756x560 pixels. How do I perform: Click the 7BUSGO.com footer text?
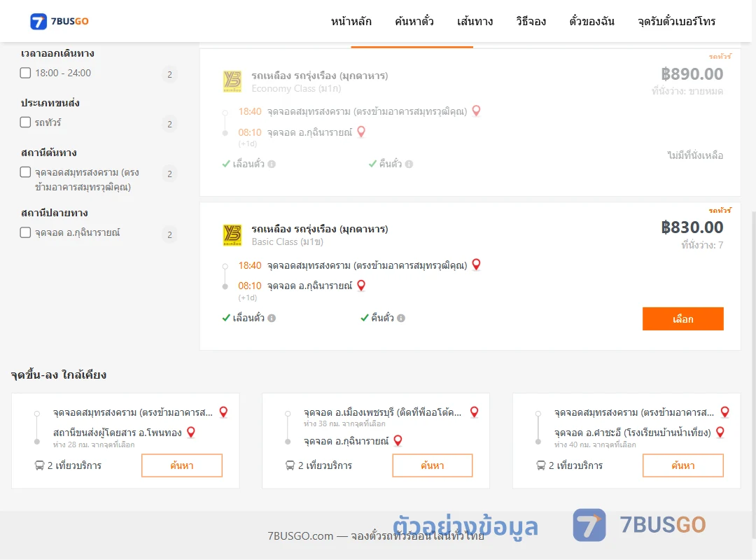tap(376, 536)
